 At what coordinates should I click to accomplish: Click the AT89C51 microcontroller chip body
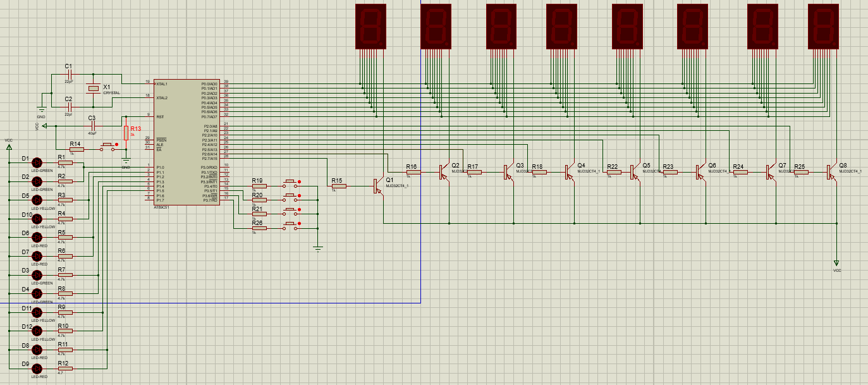tap(186, 142)
